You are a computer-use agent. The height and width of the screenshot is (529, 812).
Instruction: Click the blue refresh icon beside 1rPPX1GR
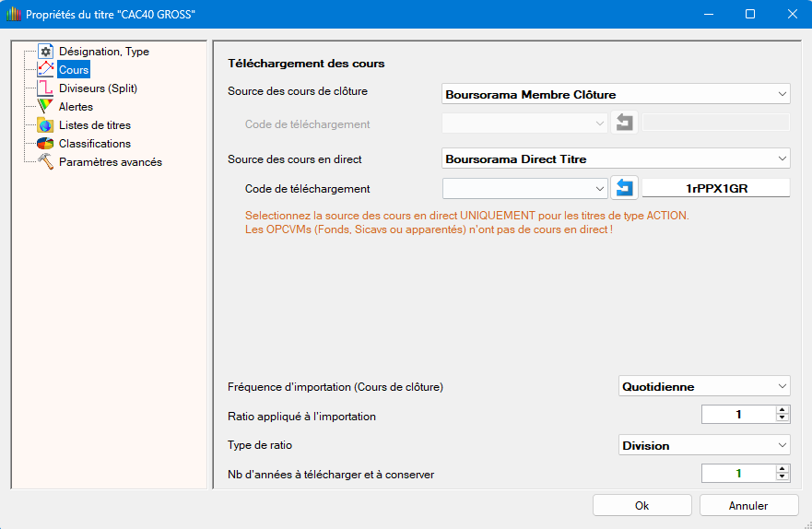click(x=624, y=188)
